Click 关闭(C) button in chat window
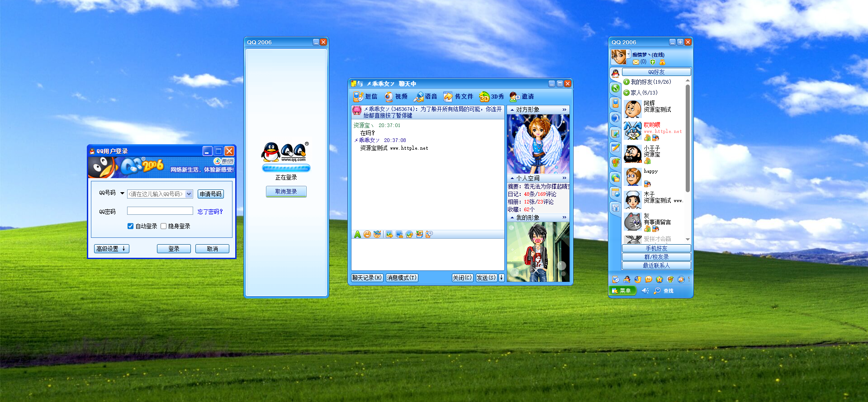The image size is (868, 402). click(462, 278)
